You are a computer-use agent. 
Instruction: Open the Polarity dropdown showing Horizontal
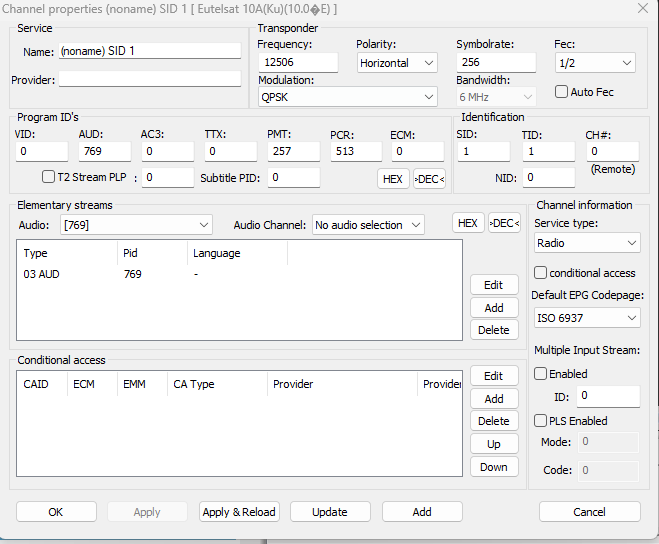click(x=397, y=63)
